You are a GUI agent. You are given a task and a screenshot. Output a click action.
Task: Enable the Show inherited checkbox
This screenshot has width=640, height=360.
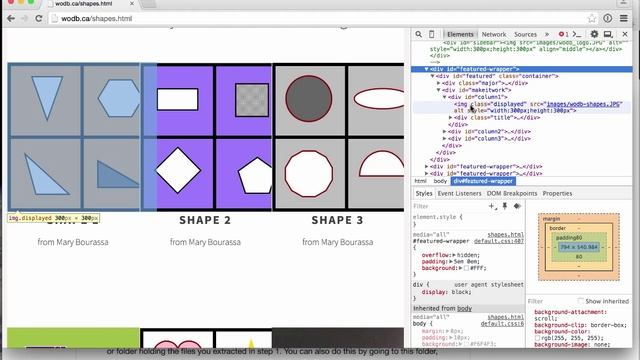580,301
